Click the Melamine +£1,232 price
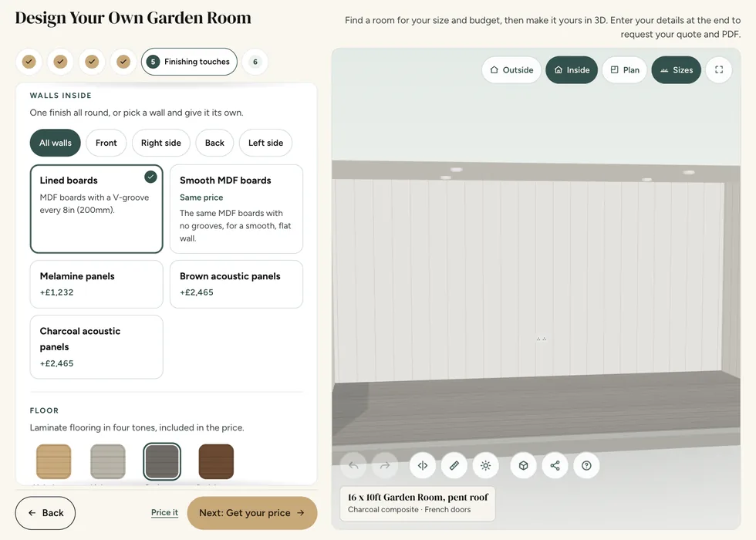 click(x=57, y=292)
